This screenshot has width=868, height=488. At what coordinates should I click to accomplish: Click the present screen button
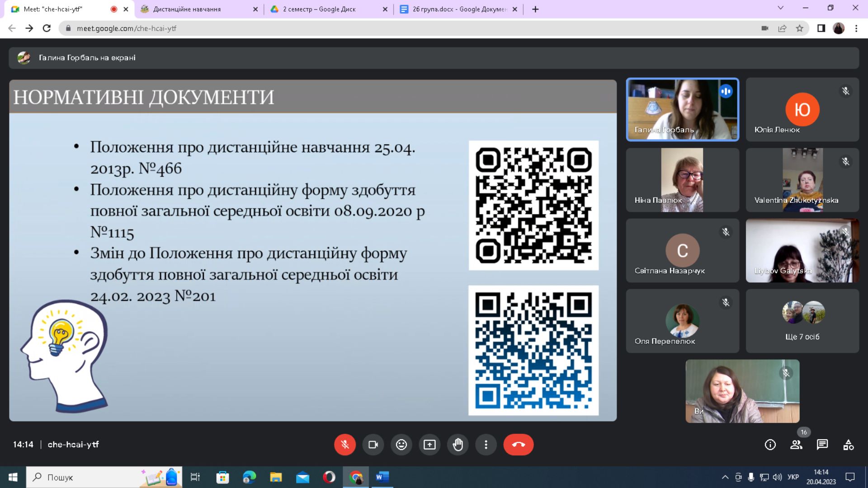coord(429,445)
